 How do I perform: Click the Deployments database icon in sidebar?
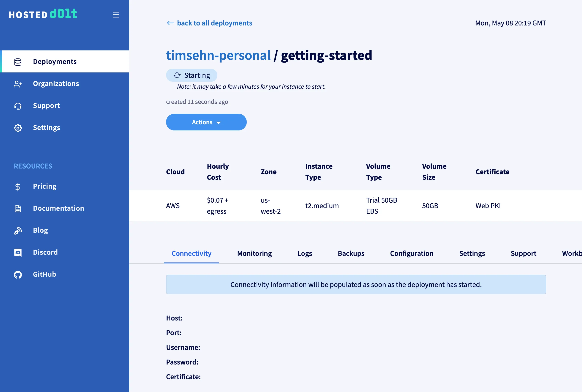pyautogui.click(x=18, y=62)
